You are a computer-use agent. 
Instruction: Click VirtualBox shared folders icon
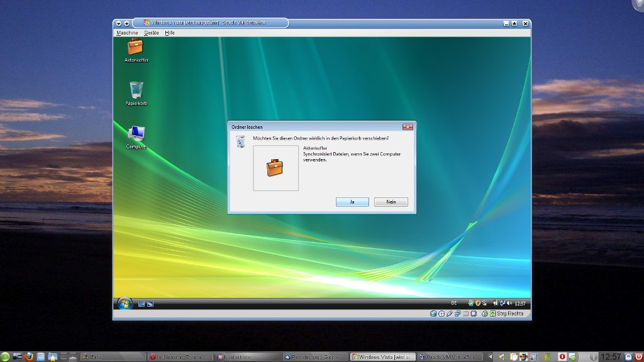pyautogui.click(x=466, y=314)
